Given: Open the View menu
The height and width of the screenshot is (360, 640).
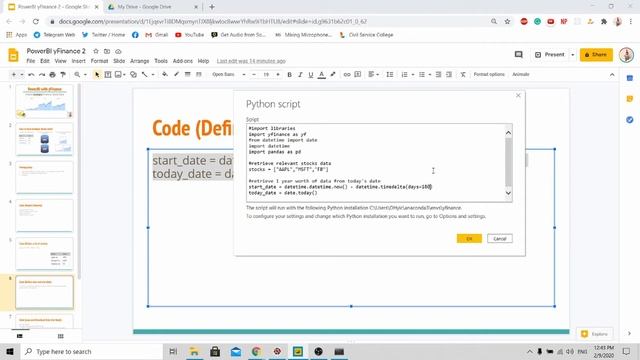Looking at the screenshot, I should pyautogui.click(x=60, y=61).
